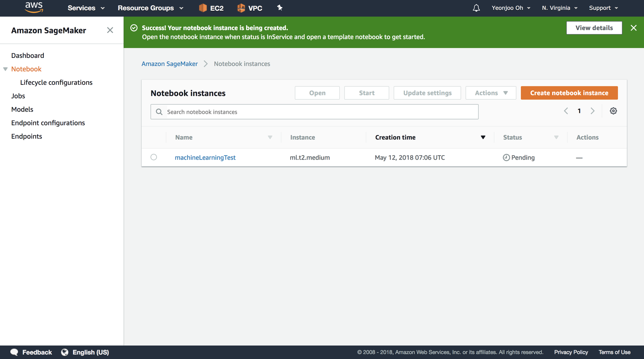This screenshot has height=359, width=644.
Task: Click the Search notebook instances field
Action: point(314,112)
